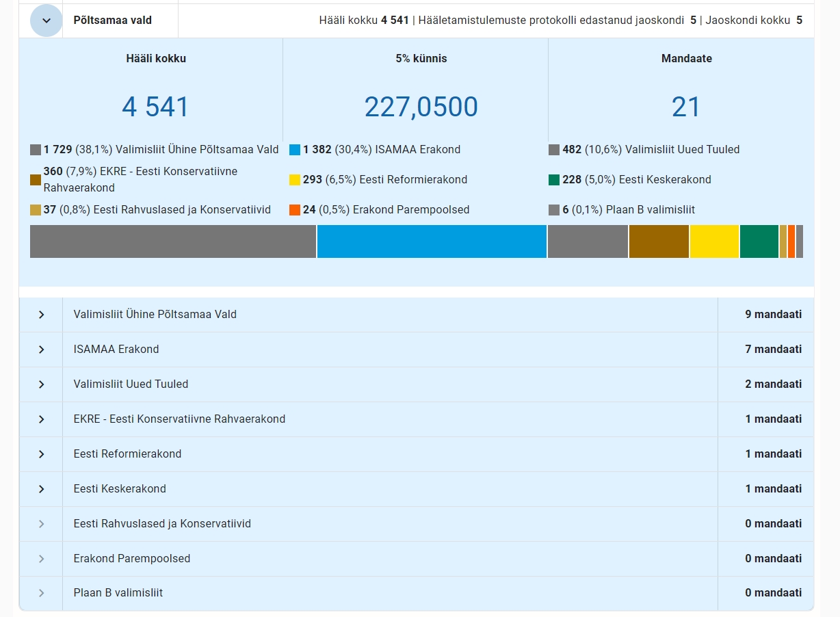The image size is (840, 617).
Task: Click chevron beside Plaan B valimisliit
Action: [x=41, y=593]
